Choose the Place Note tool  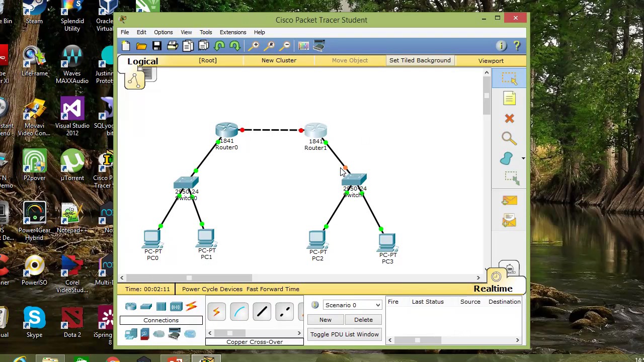tap(509, 99)
